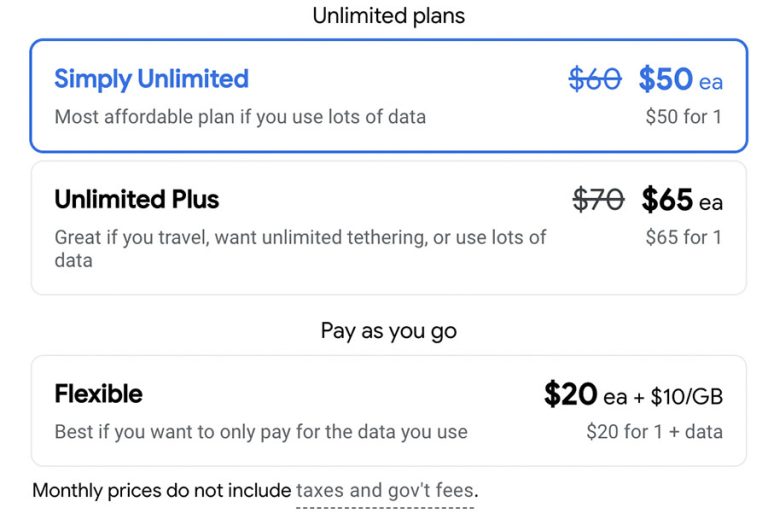Image resolution: width=768 pixels, height=531 pixels.
Task: Click the $50 ea price
Action: coord(680,79)
